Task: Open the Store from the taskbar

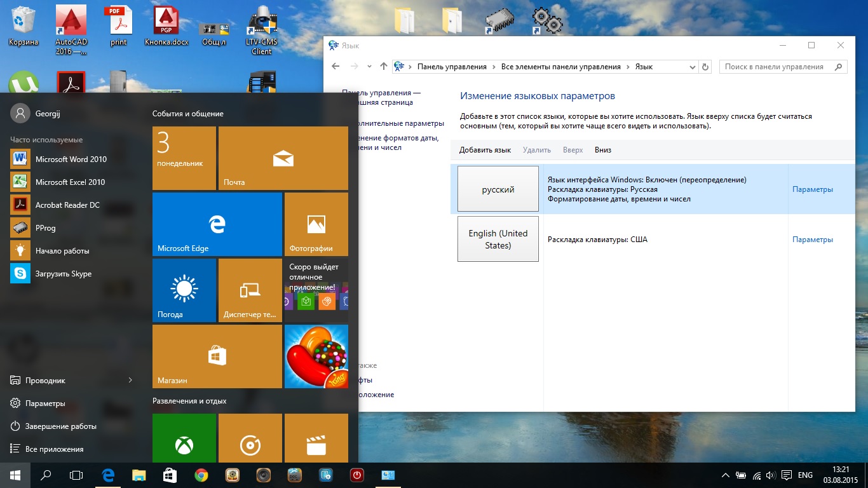Action: click(170, 475)
